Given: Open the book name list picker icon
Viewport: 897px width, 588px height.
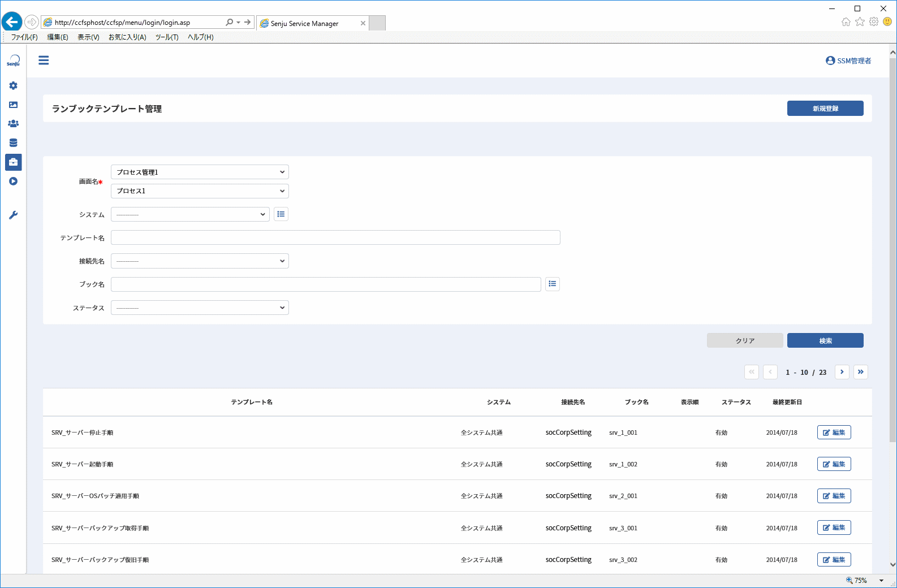Looking at the screenshot, I should [553, 284].
